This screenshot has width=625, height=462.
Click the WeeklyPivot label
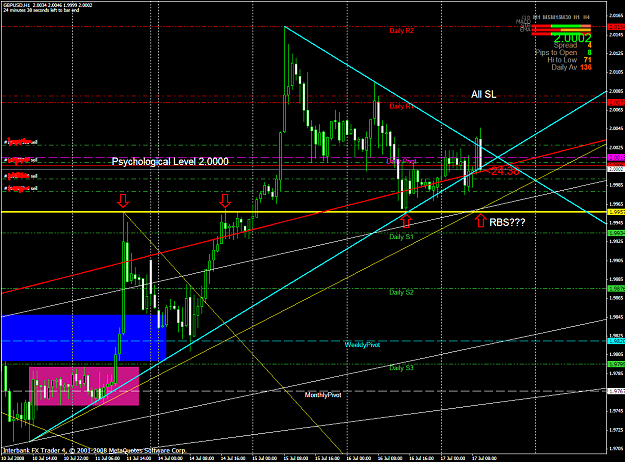[x=362, y=344]
